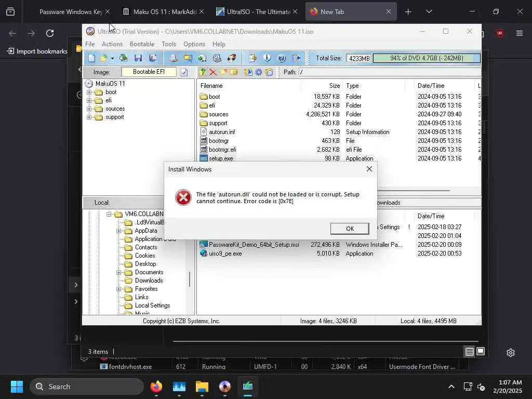Expand the boot folder in image tree
The width and height of the screenshot is (532, 399).
(89, 92)
